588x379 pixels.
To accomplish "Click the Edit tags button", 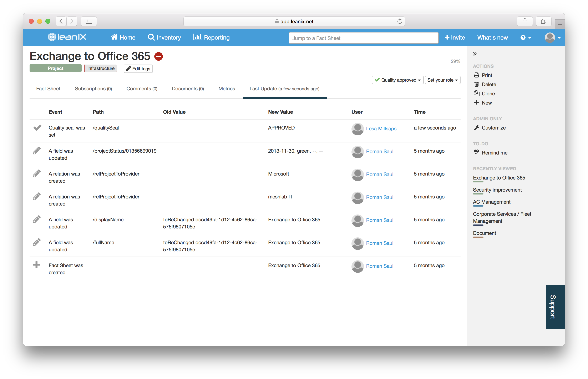I will [x=138, y=69].
